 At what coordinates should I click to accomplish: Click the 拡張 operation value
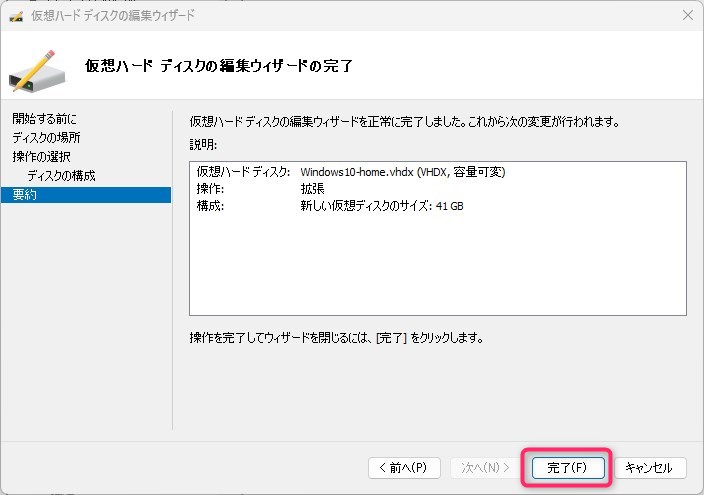(x=312, y=189)
